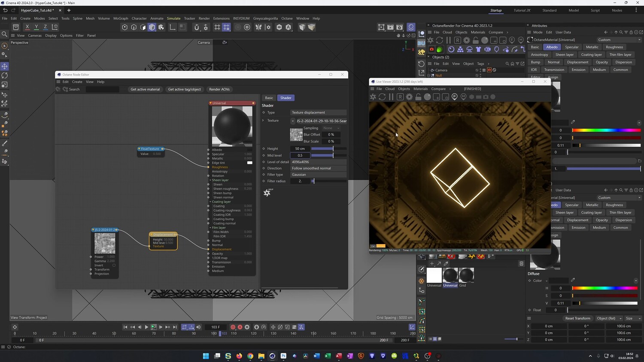Collapse the Sheen layer group in Universal node
644x362 pixels.
coord(210,180)
